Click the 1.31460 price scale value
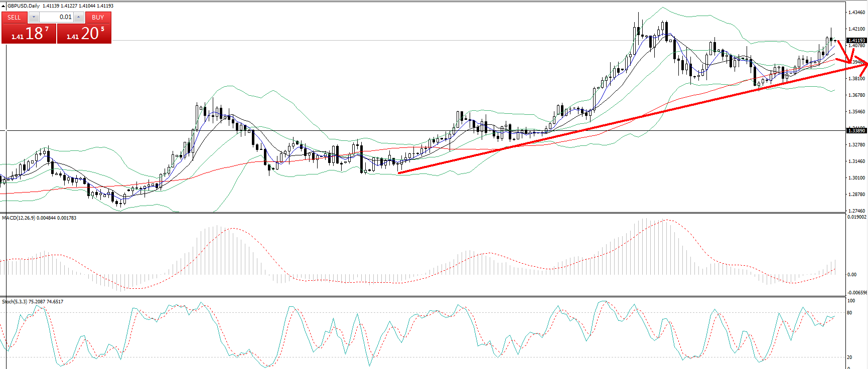This screenshot has width=868, height=369. [856, 161]
